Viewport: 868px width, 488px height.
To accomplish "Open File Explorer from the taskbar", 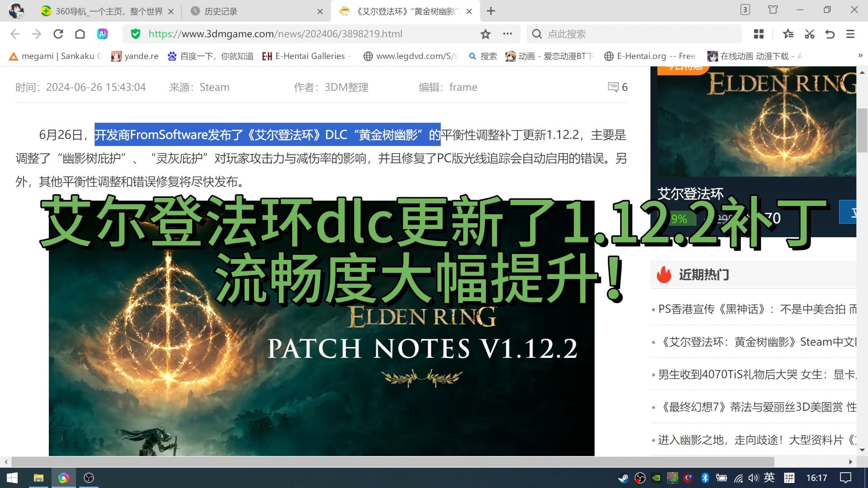I will (x=38, y=478).
